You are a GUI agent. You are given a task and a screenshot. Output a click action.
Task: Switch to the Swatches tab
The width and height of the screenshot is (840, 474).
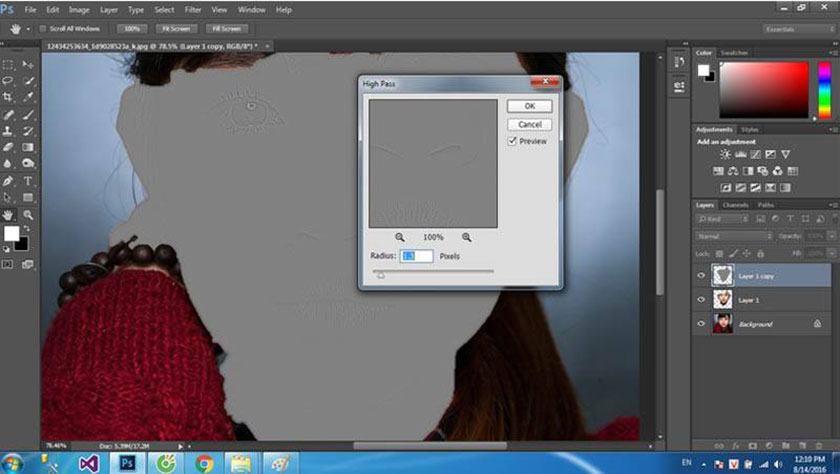tap(734, 53)
